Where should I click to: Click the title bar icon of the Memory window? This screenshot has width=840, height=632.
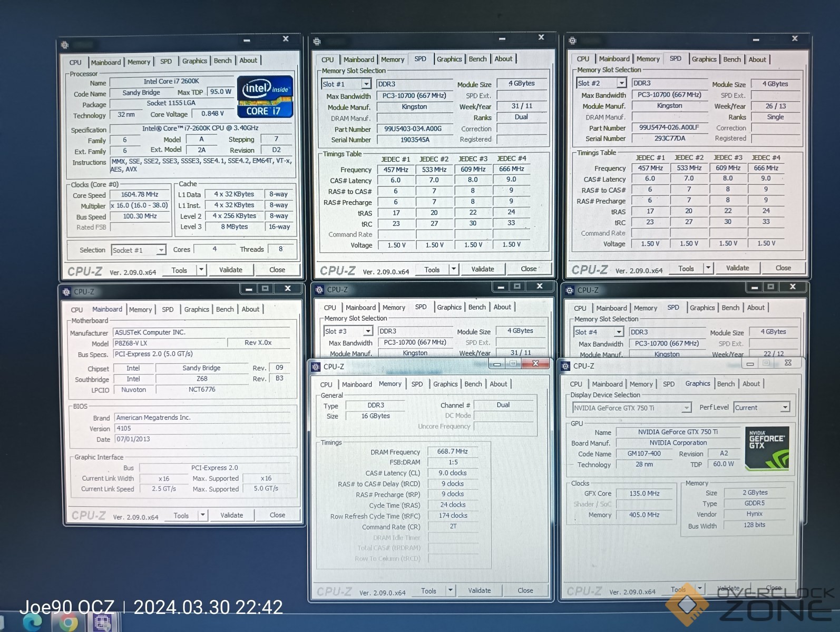(316, 367)
